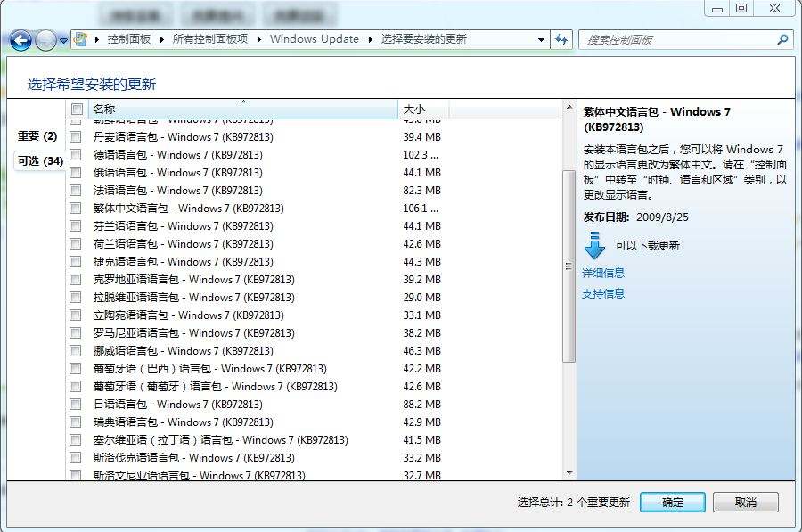Click the vertical scrollbar thumb
The height and width of the screenshot is (532, 802).
[569, 266]
